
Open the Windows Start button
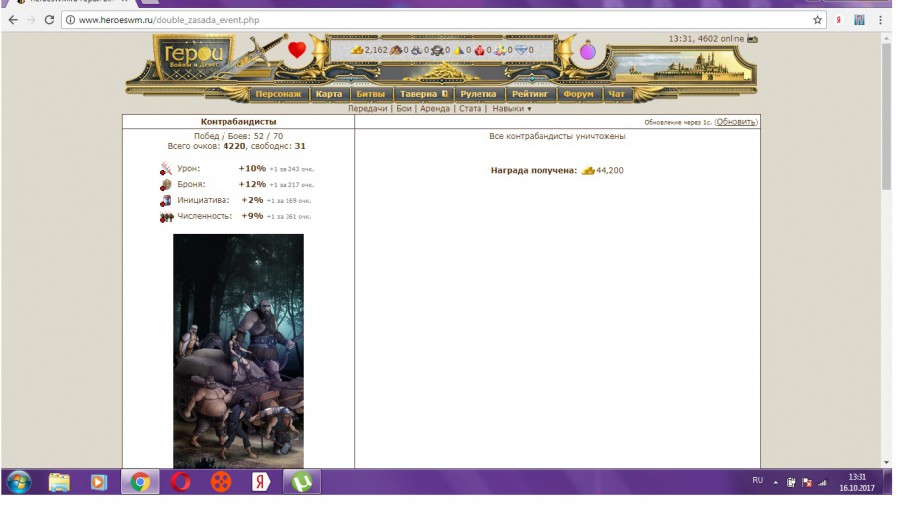(x=18, y=482)
